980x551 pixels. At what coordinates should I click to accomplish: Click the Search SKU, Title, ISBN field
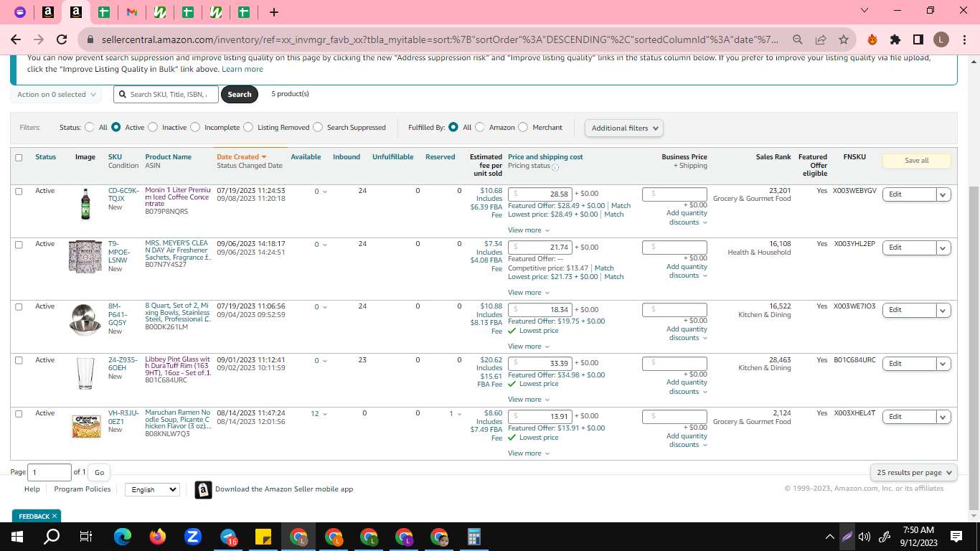166,94
